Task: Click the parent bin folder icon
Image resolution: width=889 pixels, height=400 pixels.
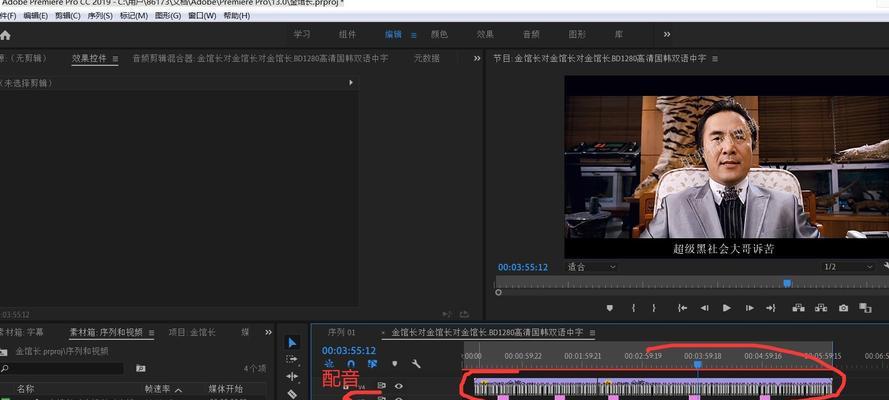Action: tap(3, 351)
